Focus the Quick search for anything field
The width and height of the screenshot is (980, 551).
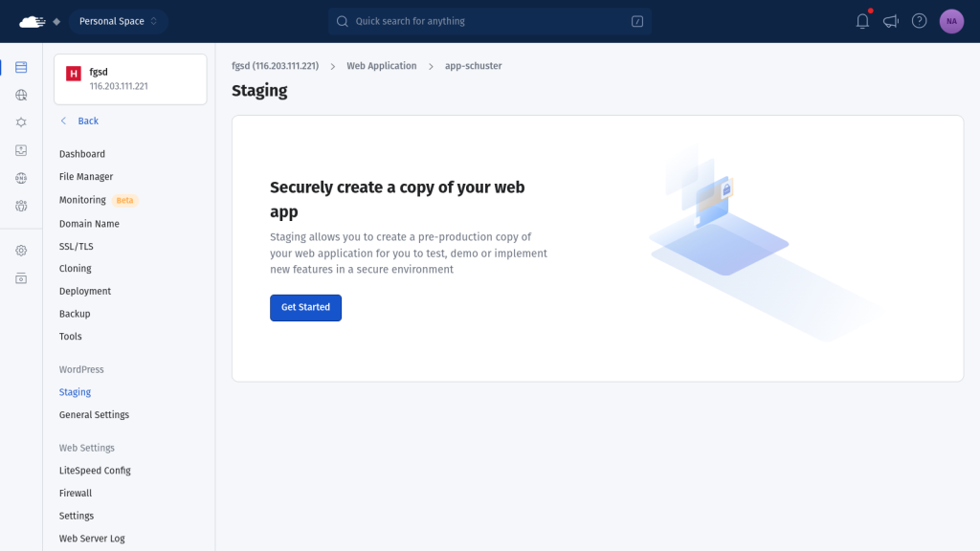coord(489,21)
